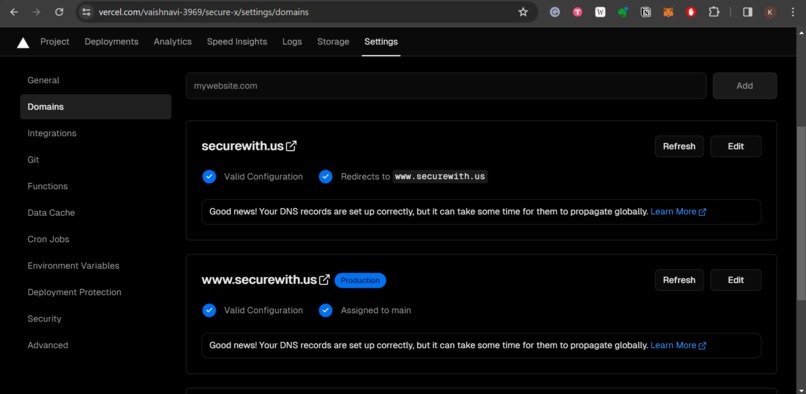Refresh the securewith.us domain
This screenshot has width=806, height=394.
pos(679,146)
